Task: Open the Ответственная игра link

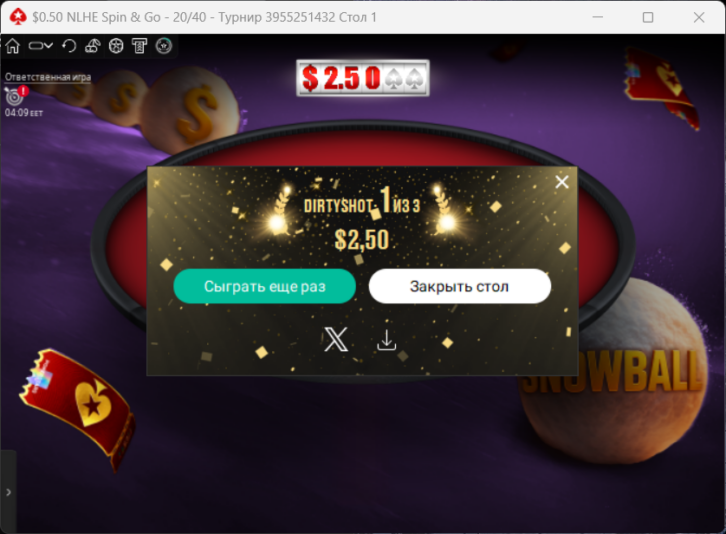Action: [x=48, y=77]
